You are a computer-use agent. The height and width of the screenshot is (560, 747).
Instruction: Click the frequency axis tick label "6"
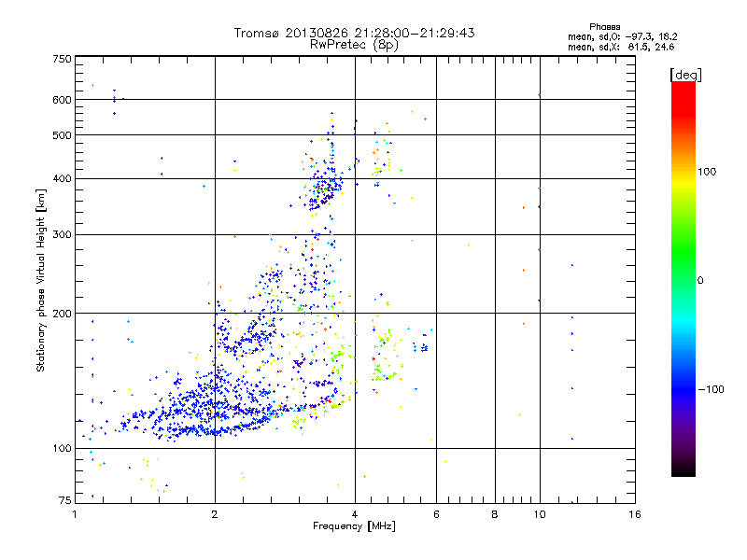[x=436, y=514]
